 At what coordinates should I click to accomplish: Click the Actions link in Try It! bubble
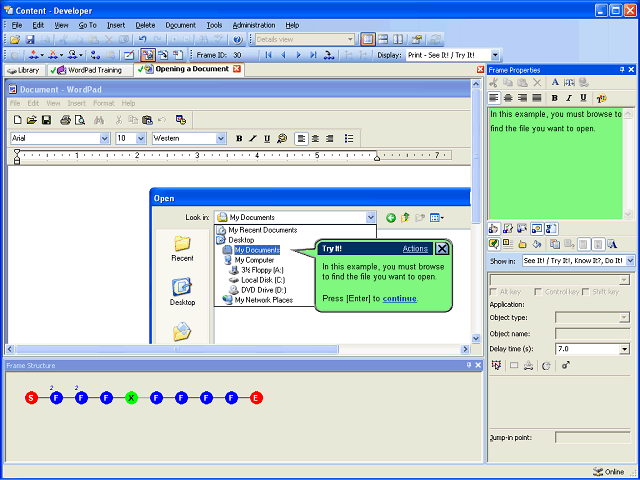click(415, 249)
